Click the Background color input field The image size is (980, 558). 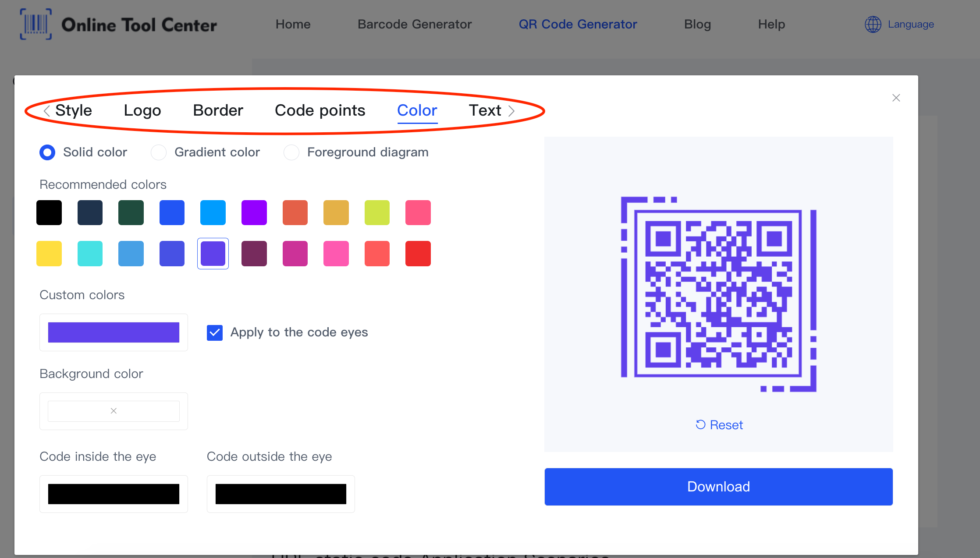click(113, 411)
